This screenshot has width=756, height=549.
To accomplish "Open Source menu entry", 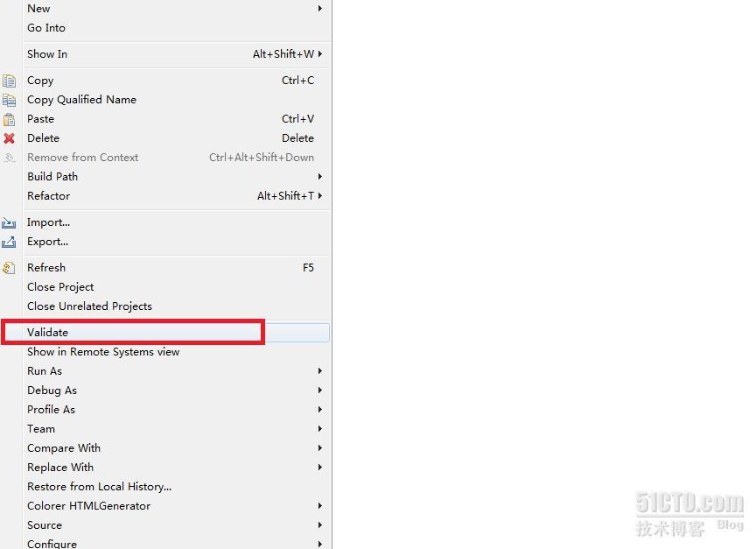I will (165, 525).
